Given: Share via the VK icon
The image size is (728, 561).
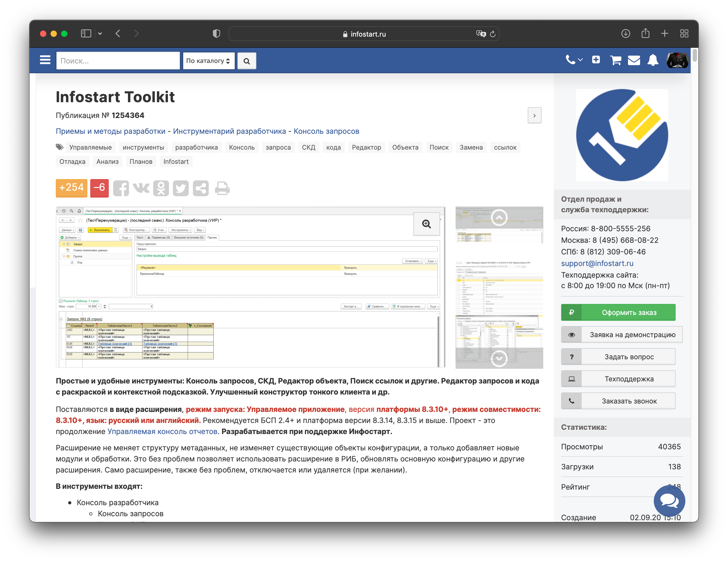Looking at the screenshot, I should coord(141,188).
